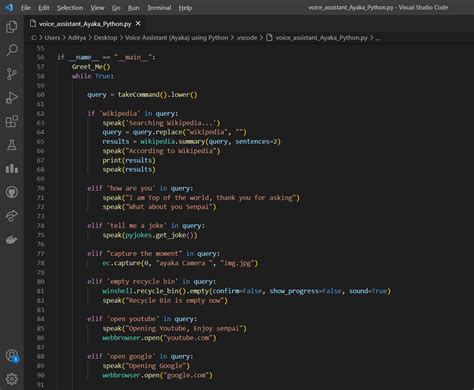Click ec.capture call on line 78
474x390 pixels.
pos(180,263)
